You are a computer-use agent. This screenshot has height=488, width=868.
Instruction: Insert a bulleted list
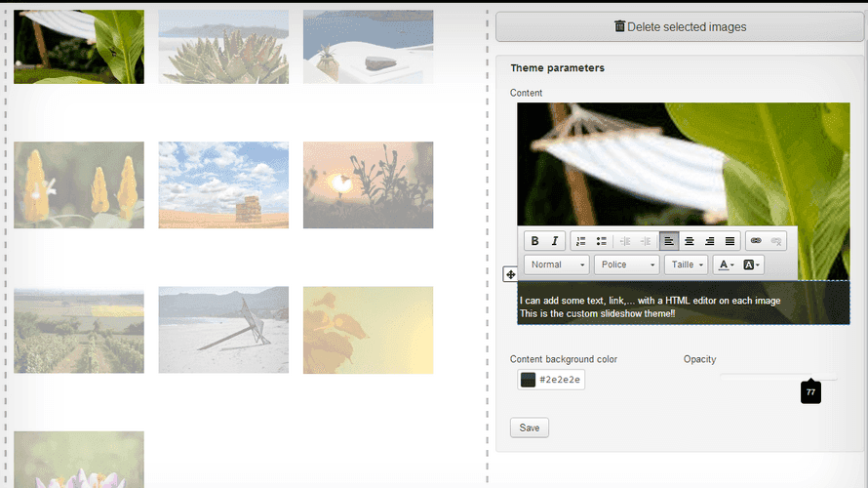pyautogui.click(x=602, y=241)
